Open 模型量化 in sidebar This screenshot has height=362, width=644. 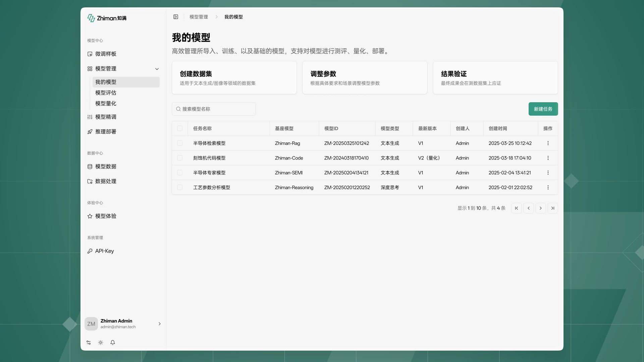126,104
